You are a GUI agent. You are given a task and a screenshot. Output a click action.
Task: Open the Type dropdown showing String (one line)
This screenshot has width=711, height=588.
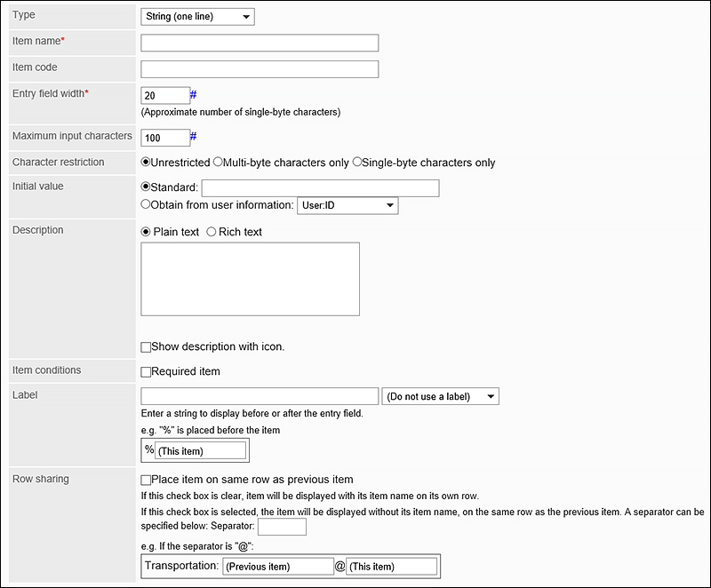click(x=197, y=17)
